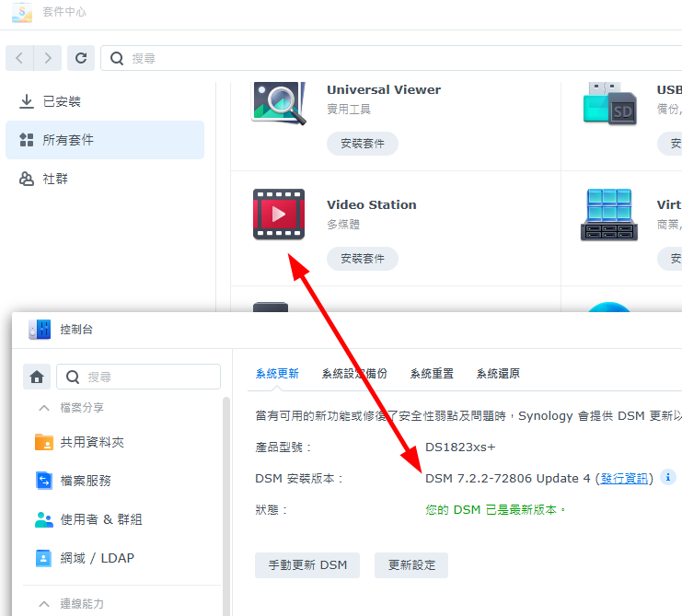Click the DSM 安裝版本 label

click(x=299, y=479)
